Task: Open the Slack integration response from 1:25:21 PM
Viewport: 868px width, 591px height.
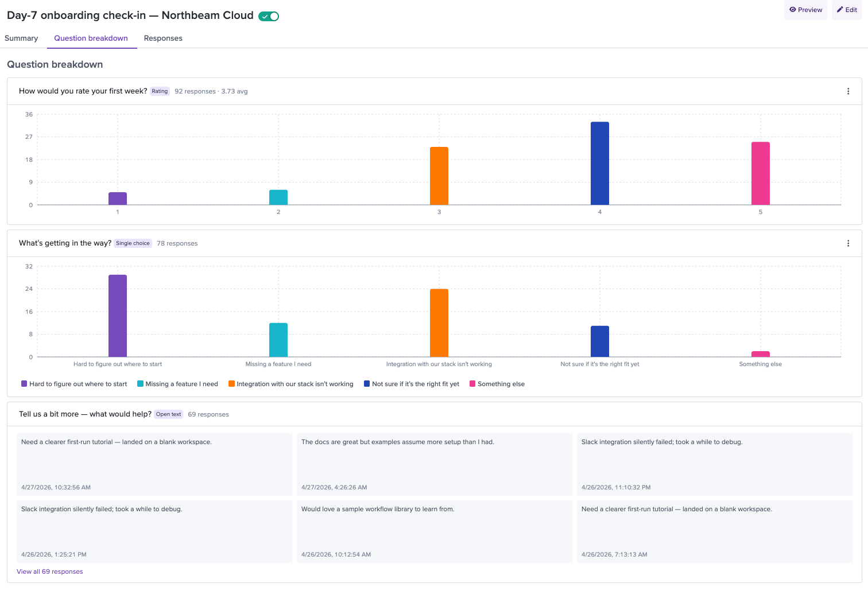Action: coord(154,531)
